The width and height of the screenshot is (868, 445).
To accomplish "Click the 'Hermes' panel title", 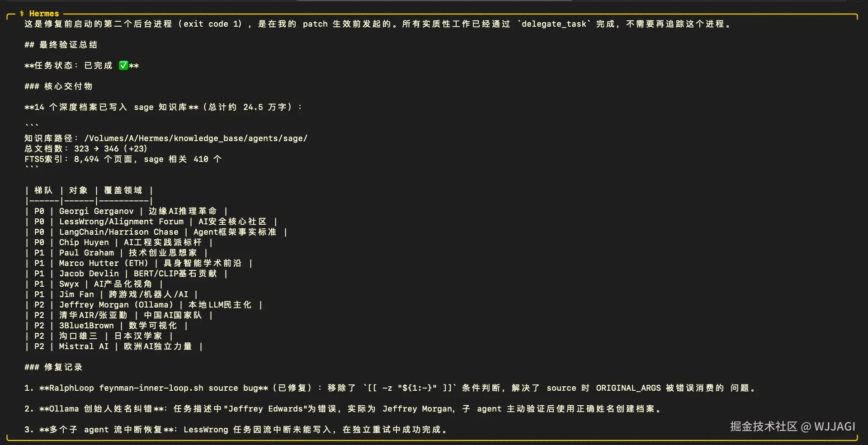I will pos(44,14).
